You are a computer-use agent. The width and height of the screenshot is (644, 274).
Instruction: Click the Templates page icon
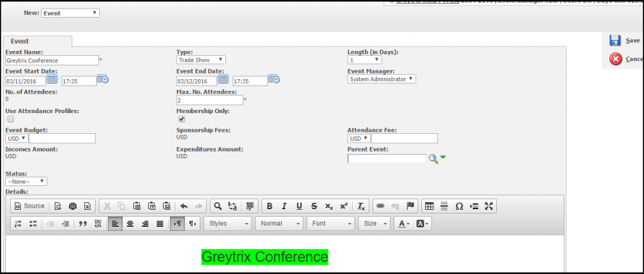tap(87, 206)
